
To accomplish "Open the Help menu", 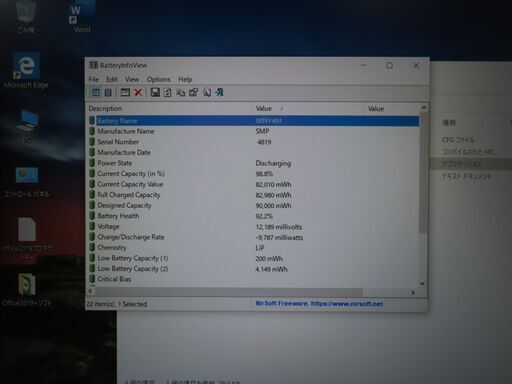I will (185, 79).
